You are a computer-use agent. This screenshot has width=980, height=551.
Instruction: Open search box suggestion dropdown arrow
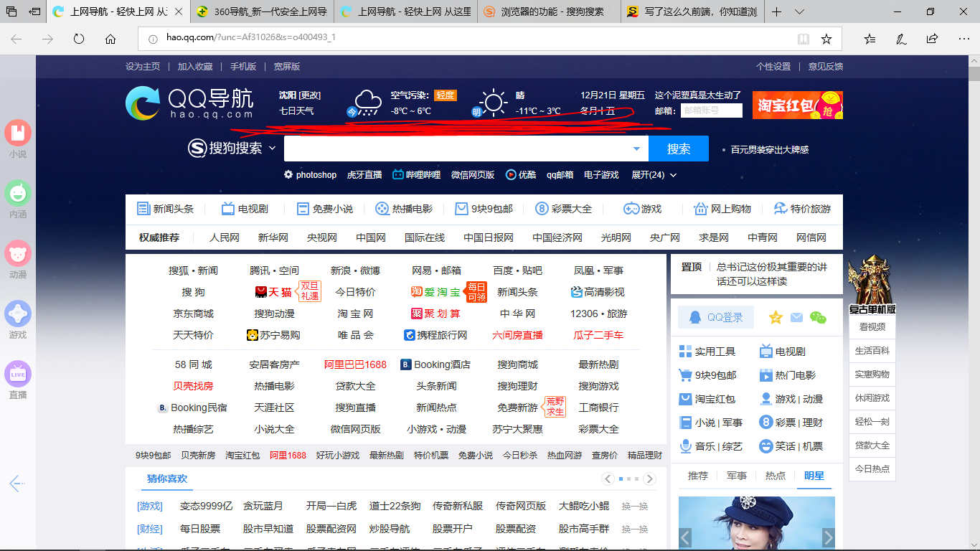click(636, 149)
